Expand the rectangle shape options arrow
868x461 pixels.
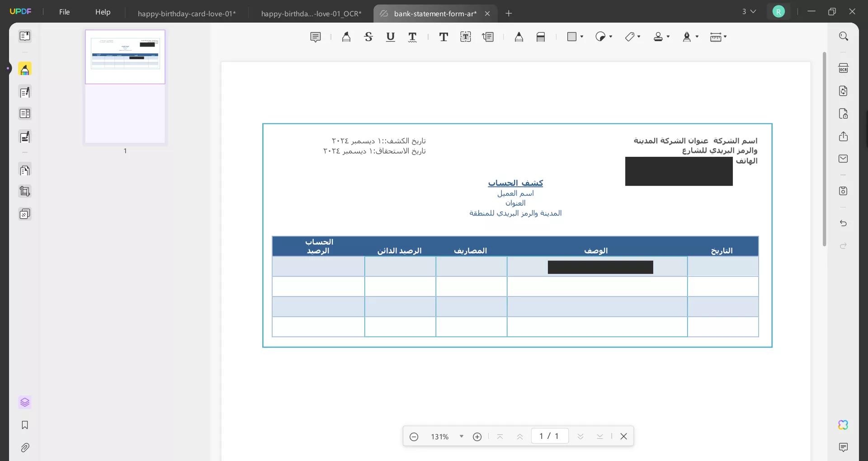coord(582,37)
